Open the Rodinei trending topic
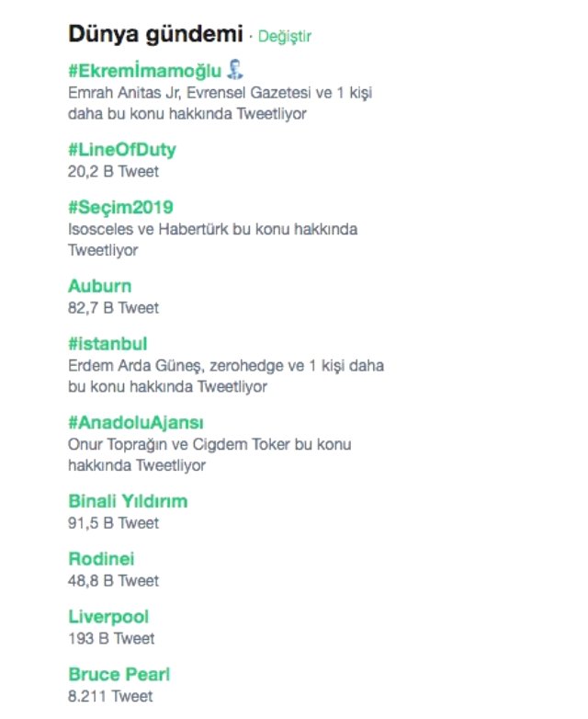The height and width of the screenshot is (719, 588). 101,558
